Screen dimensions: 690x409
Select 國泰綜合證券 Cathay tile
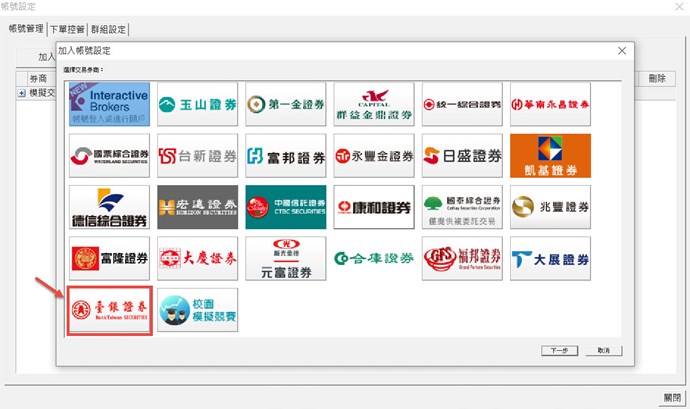point(462,207)
